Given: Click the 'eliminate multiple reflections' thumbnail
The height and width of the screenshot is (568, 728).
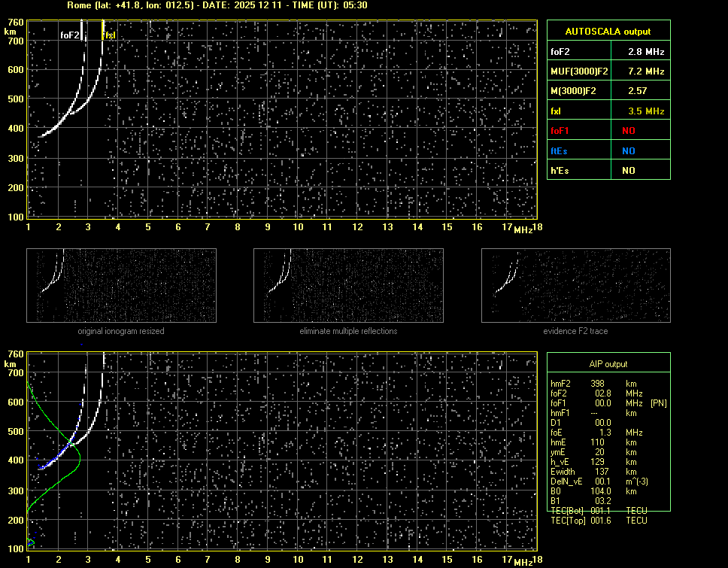Looking at the screenshot, I should (x=348, y=286).
